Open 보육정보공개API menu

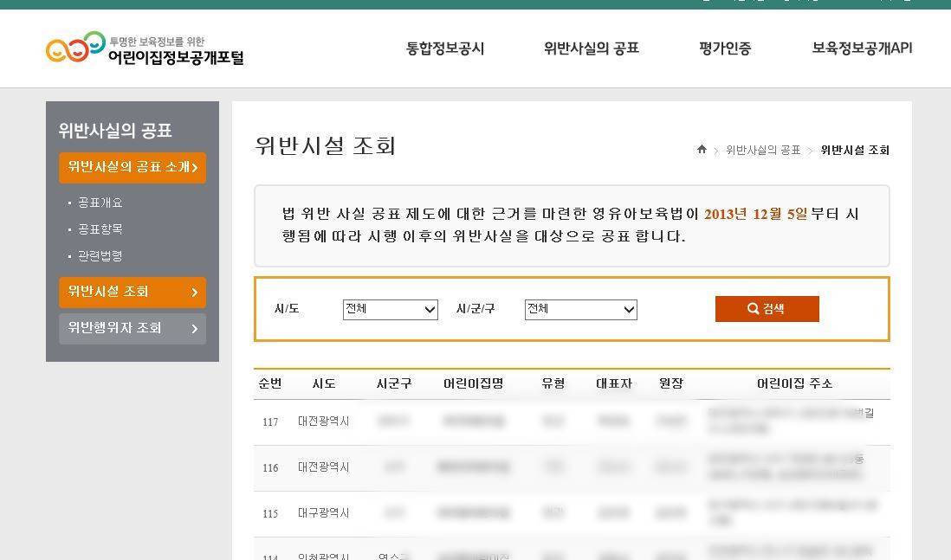[x=862, y=48]
